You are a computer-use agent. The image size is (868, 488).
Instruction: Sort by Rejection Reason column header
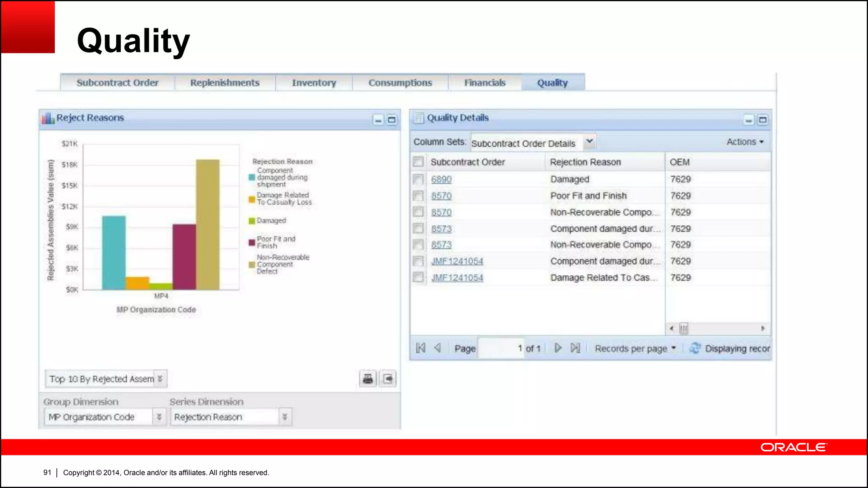(x=585, y=162)
